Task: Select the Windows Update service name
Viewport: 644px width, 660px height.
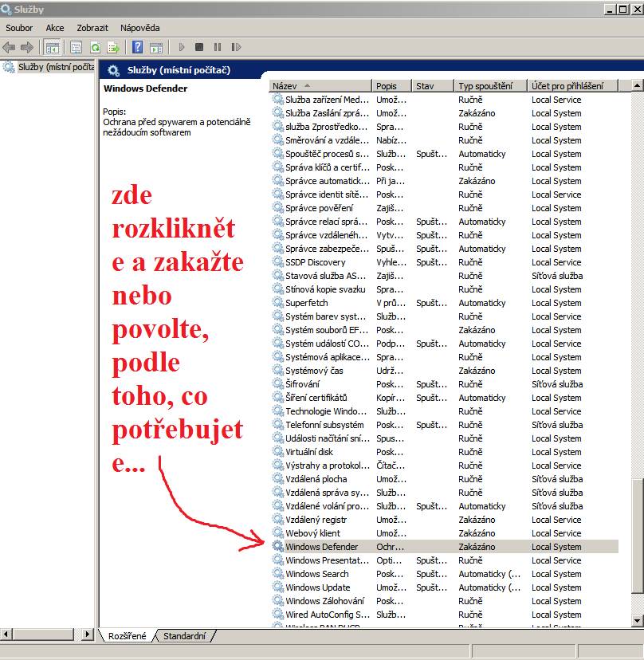Action: pos(318,587)
